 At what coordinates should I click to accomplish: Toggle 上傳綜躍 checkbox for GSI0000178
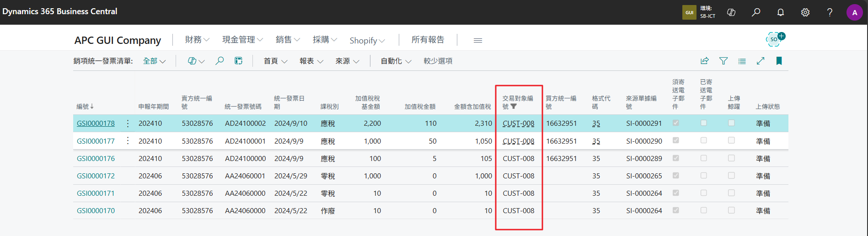(x=731, y=123)
